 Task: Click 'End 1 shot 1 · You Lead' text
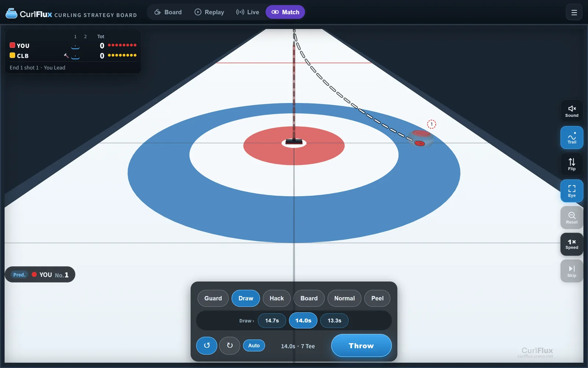click(37, 68)
